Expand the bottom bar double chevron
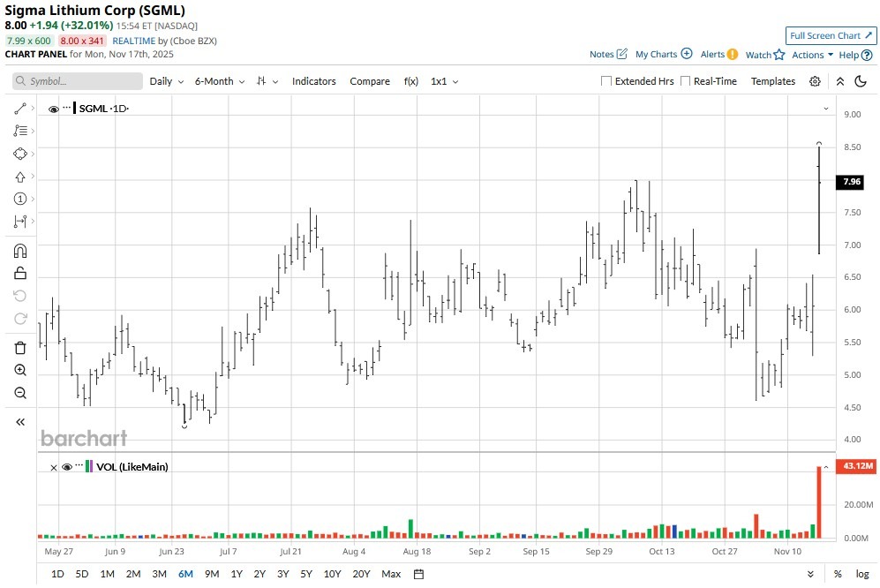This screenshot has height=588, width=880. pos(810,574)
